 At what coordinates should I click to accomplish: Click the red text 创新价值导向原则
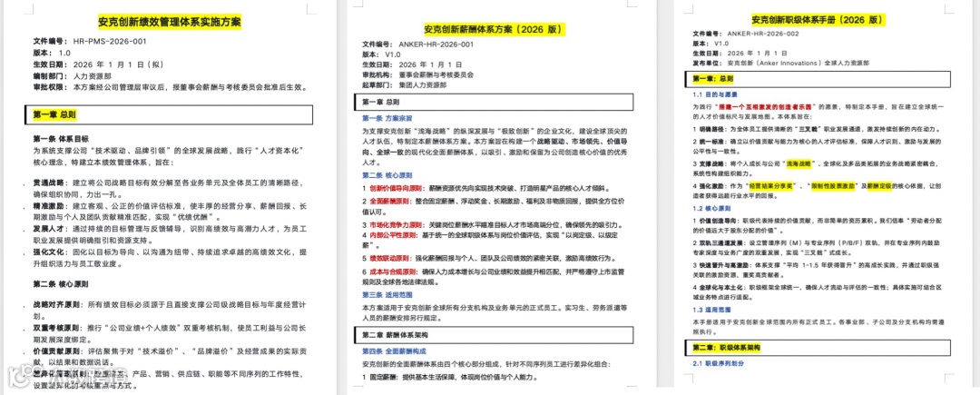pyautogui.click(x=397, y=188)
